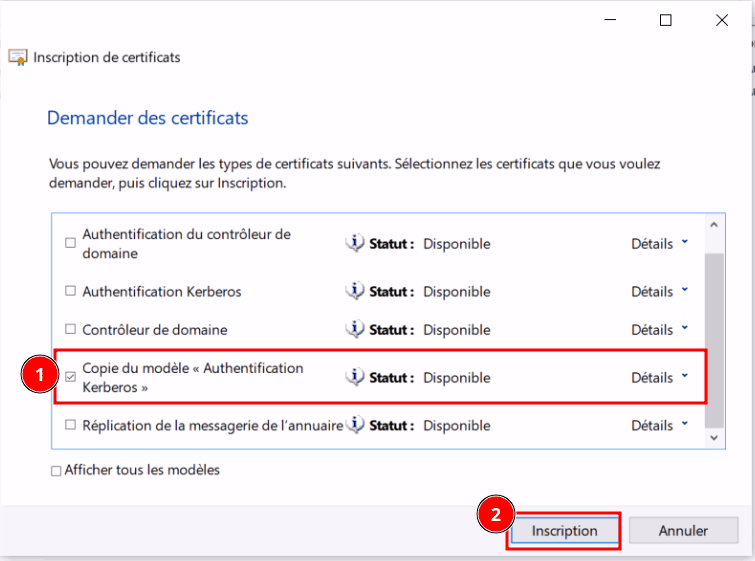Viewport: 755px width, 561px height.
Task: Click info icon for Réplication de la messagerie row
Action: click(x=354, y=425)
